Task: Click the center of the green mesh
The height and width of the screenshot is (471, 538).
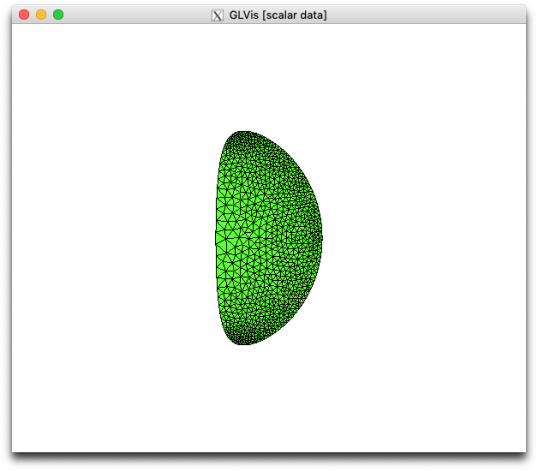Action: tap(269, 238)
